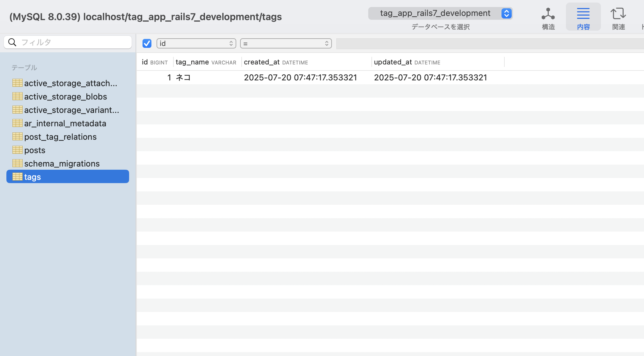The image size is (644, 356).
Task: Click the table icon next to post_tag_relations
Action: 17,137
